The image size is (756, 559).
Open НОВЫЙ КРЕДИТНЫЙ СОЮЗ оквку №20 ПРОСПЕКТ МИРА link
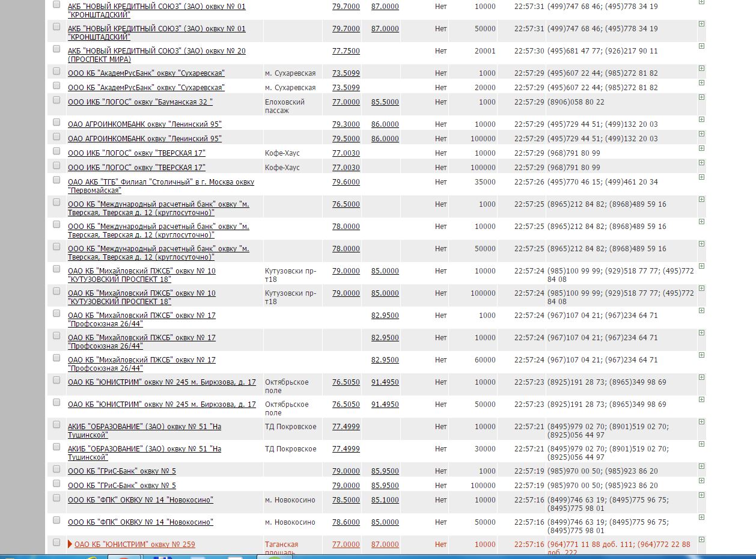[x=157, y=55]
